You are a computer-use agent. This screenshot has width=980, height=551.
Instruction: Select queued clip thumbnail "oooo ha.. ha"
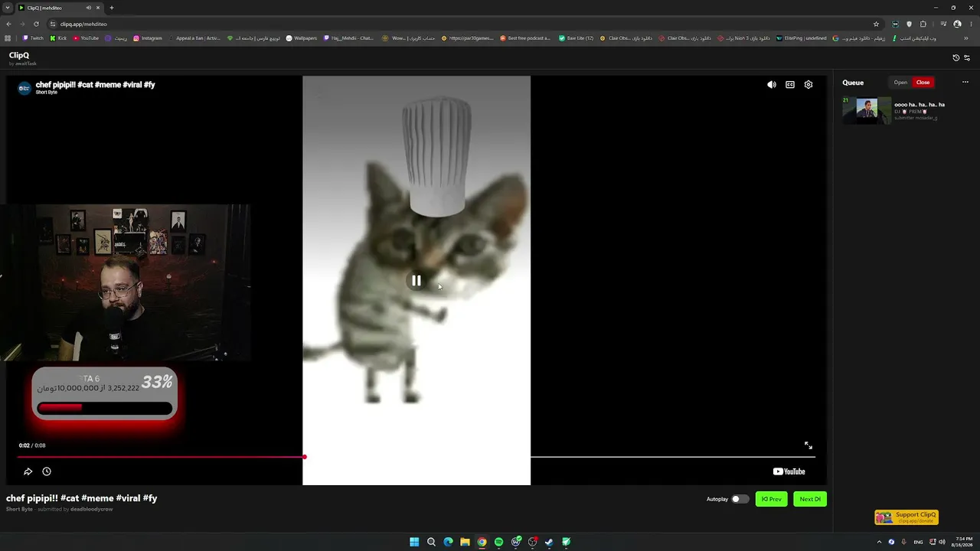[867, 111]
